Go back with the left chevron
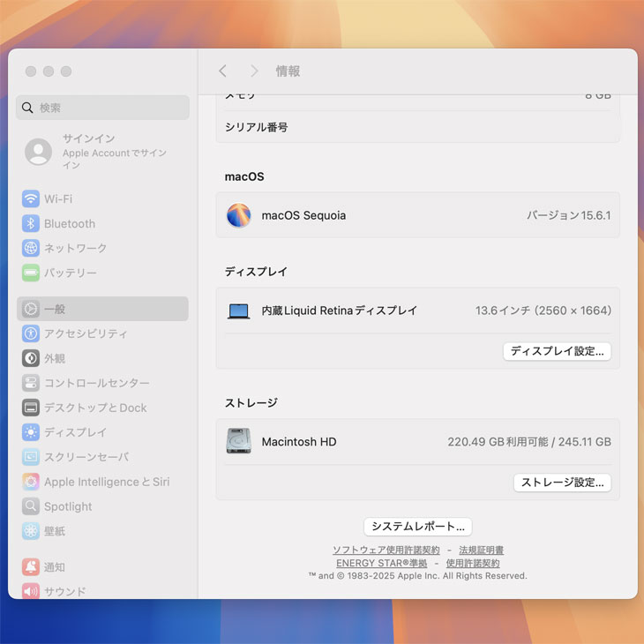The width and height of the screenshot is (644, 644). [222, 71]
